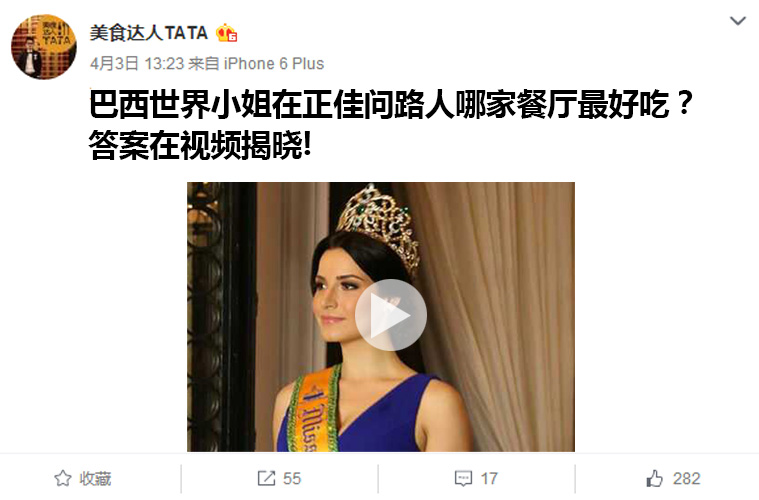Click the username 美食达人TATA

[149, 33]
